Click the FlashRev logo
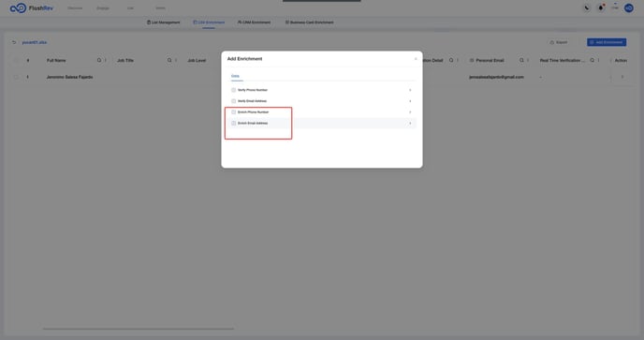 tap(32, 8)
